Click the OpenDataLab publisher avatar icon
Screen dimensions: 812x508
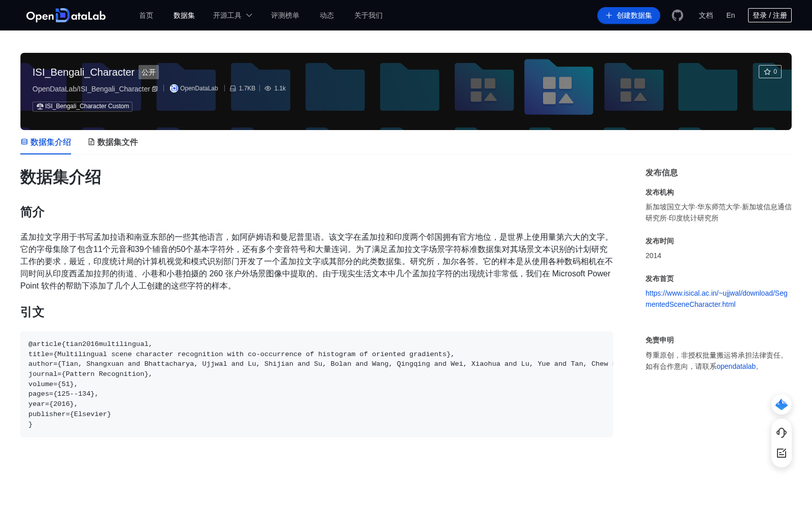174,88
